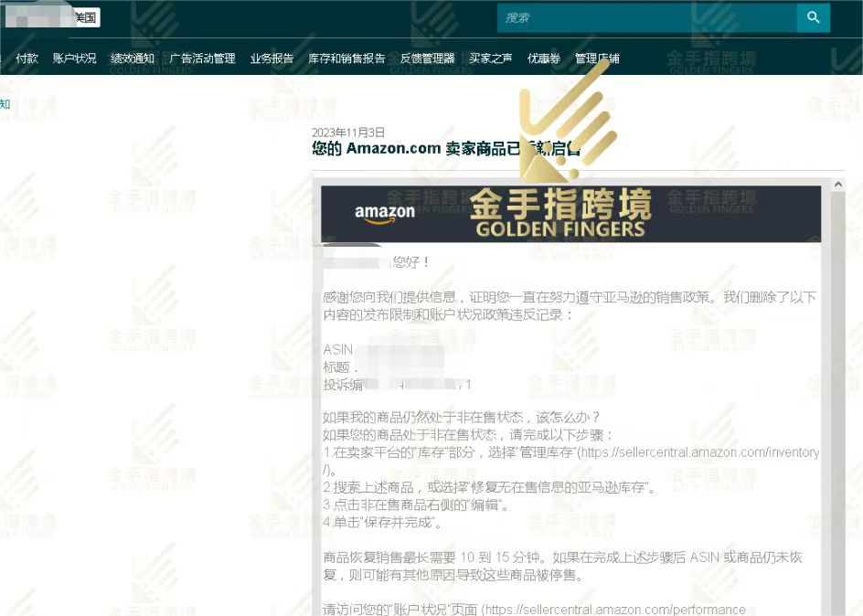Go to 账户状况 in navigation bar

click(x=74, y=58)
